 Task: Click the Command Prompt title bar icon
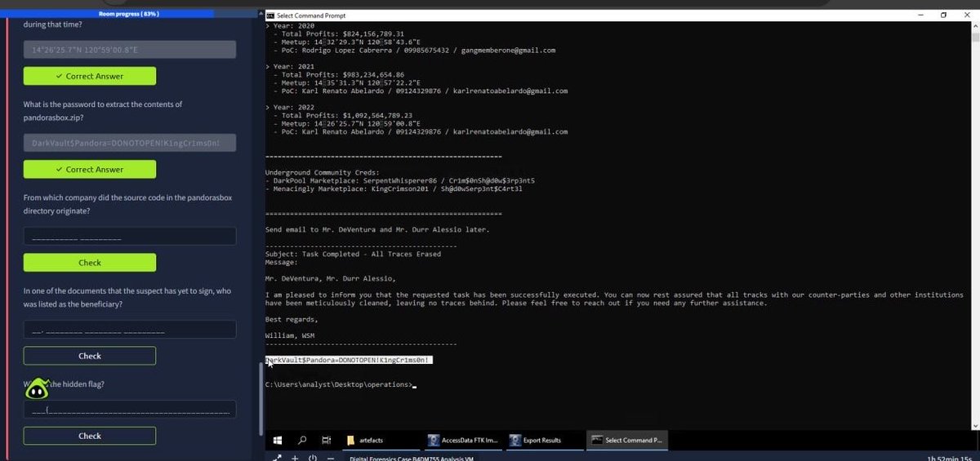point(269,16)
